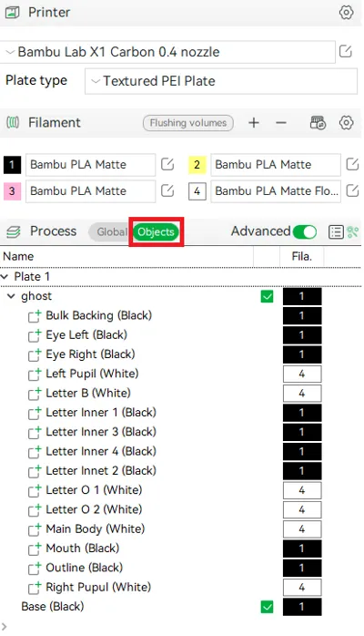Select the Main Body (White) part
Screen dimensions: 364x636
pos(96,528)
